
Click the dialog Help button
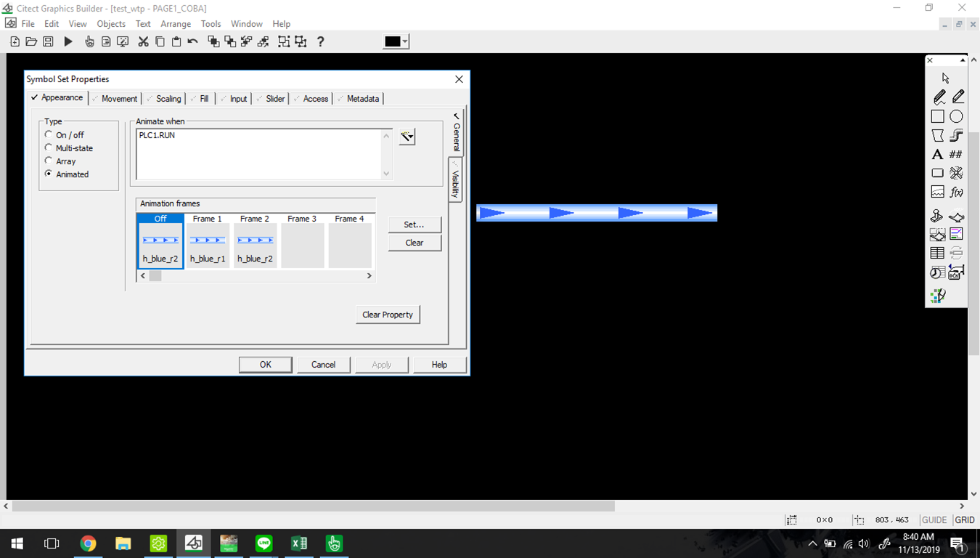[439, 365]
